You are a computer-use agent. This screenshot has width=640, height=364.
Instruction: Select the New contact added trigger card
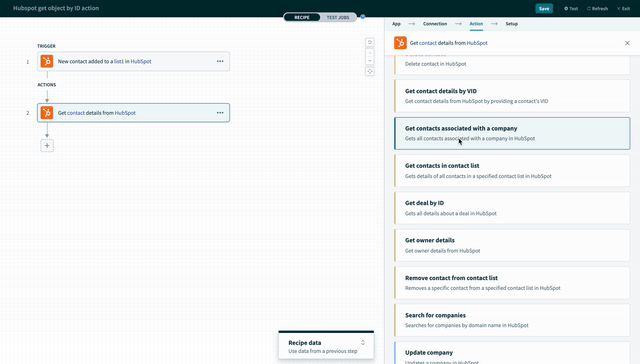point(133,61)
